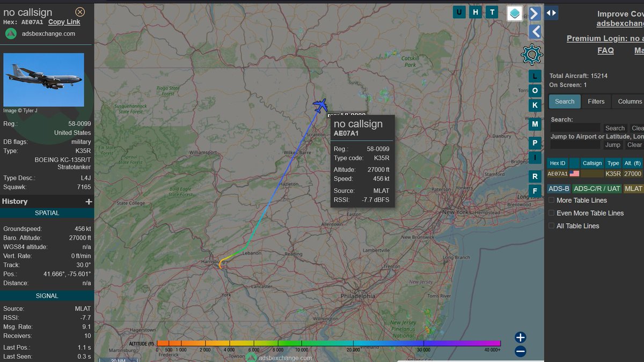
Task: Sort table by Hex ID column
Action: pyautogui.click(x=558, y=163)
